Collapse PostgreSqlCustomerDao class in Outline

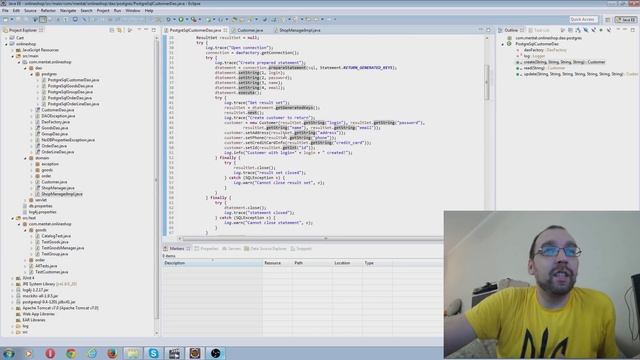[503, 44]
